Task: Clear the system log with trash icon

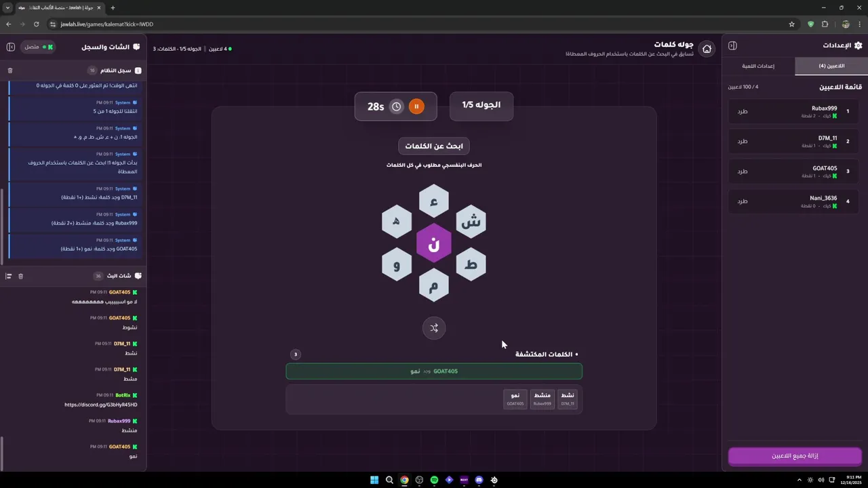Action: click(x=10, y=70)
